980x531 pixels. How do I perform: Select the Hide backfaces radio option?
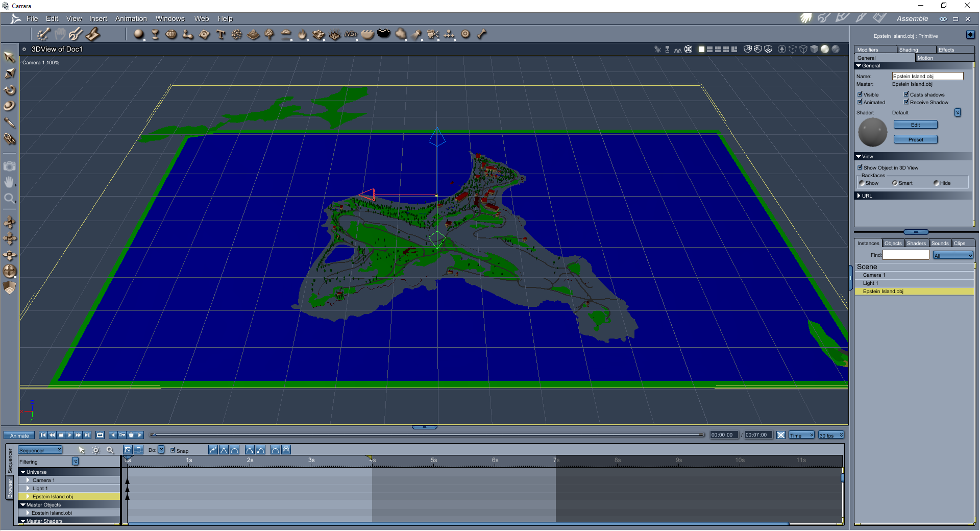click(936, 183)
